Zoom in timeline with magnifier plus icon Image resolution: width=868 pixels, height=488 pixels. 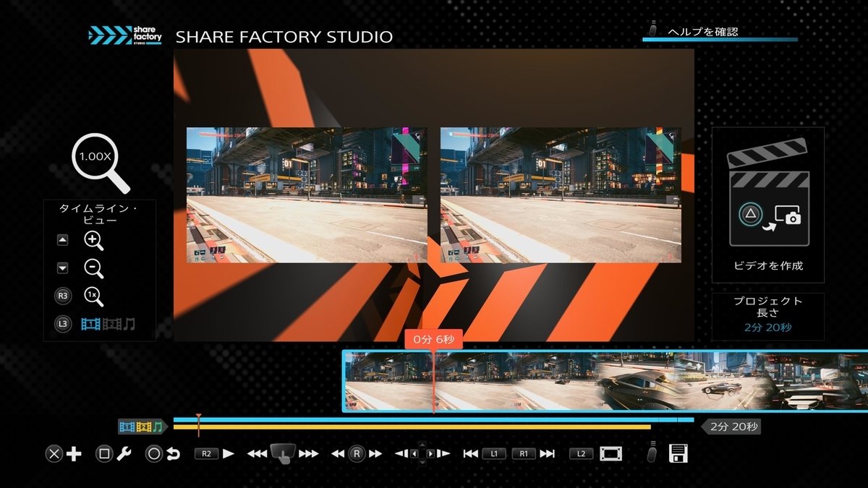pos(94,241)
